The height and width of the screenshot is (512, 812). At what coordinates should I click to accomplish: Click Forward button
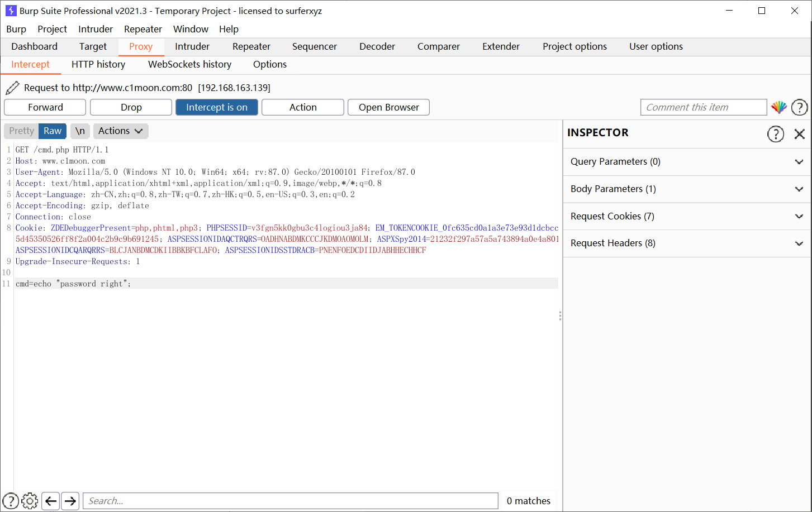click(x=45, y=107)
